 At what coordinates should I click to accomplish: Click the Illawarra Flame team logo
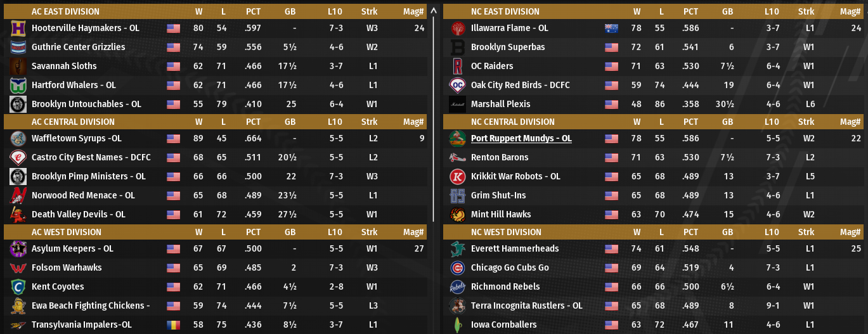pyautogui.click(x=457, y=29)
